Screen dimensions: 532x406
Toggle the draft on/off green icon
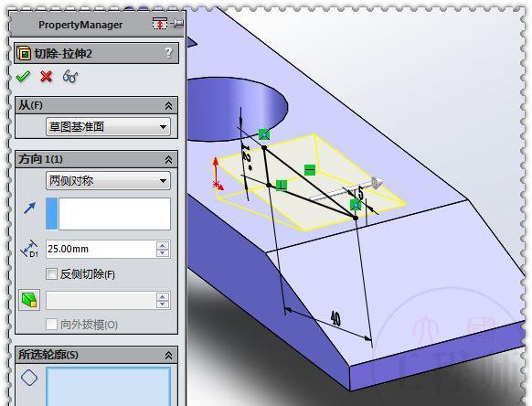(29, 300)
